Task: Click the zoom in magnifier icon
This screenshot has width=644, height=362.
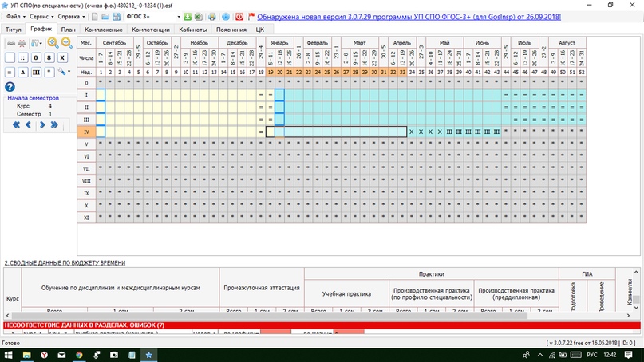Action: (53, 43)
